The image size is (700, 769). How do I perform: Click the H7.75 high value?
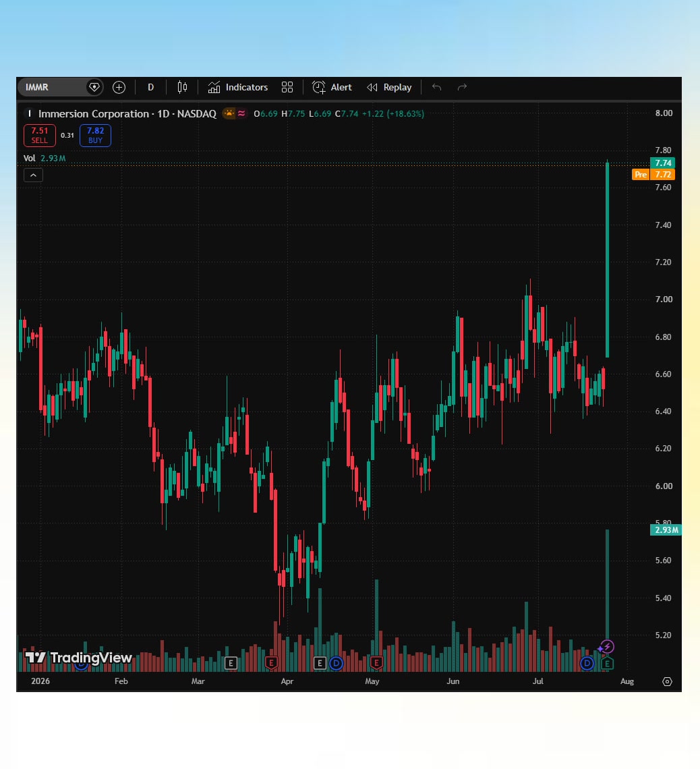293,114
